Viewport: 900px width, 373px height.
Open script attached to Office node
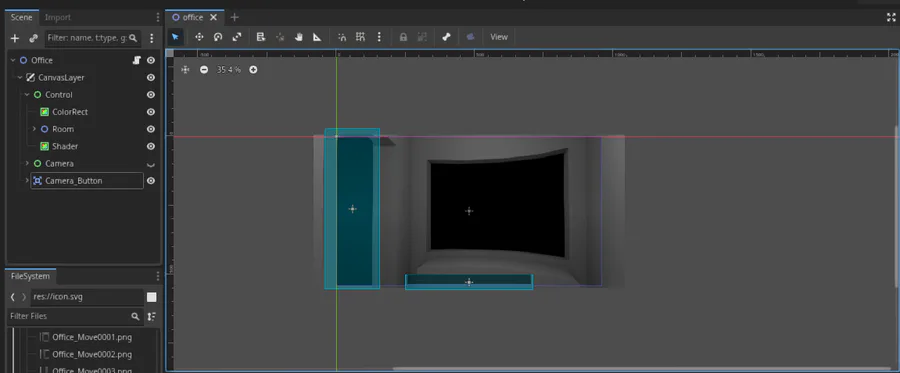pyautogui.click(x=137, y=60)
